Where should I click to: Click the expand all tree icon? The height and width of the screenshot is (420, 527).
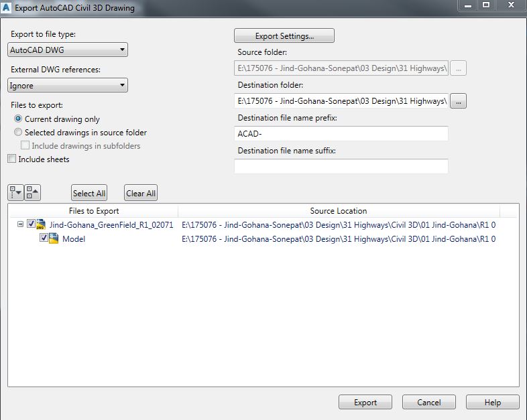tap(15, 193)
